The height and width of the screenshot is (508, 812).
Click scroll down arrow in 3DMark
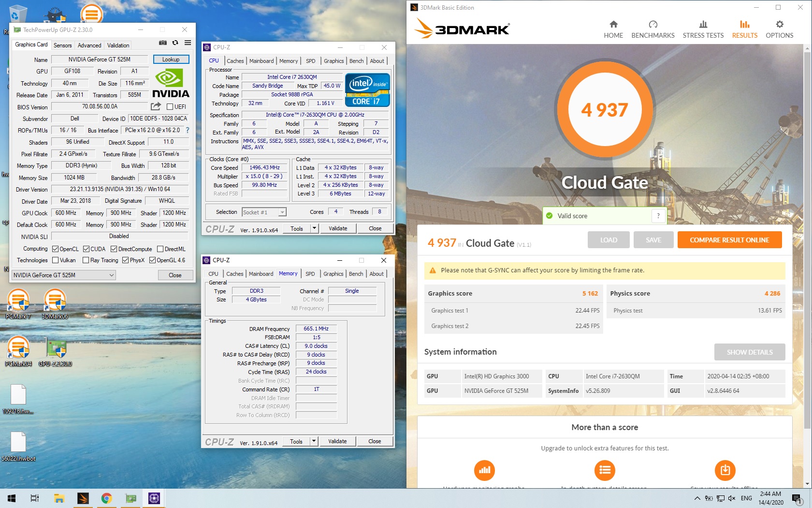(x=807, y=484)
